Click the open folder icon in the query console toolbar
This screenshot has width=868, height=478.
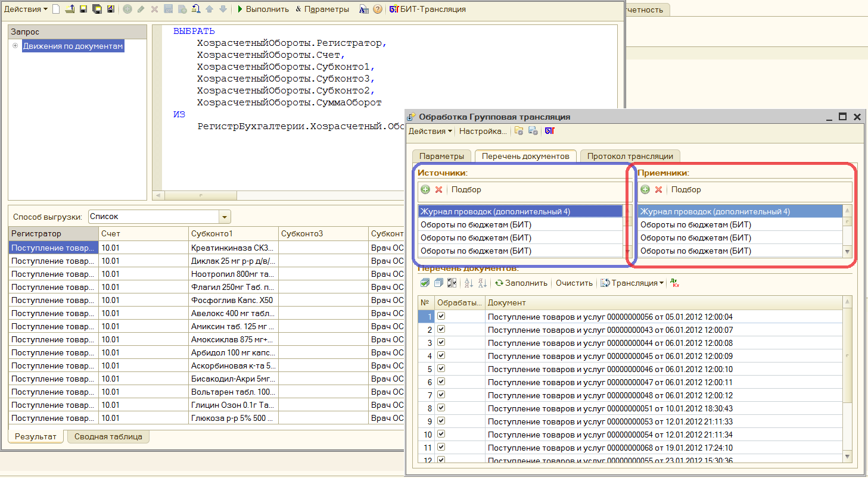(x=70, y=9)
